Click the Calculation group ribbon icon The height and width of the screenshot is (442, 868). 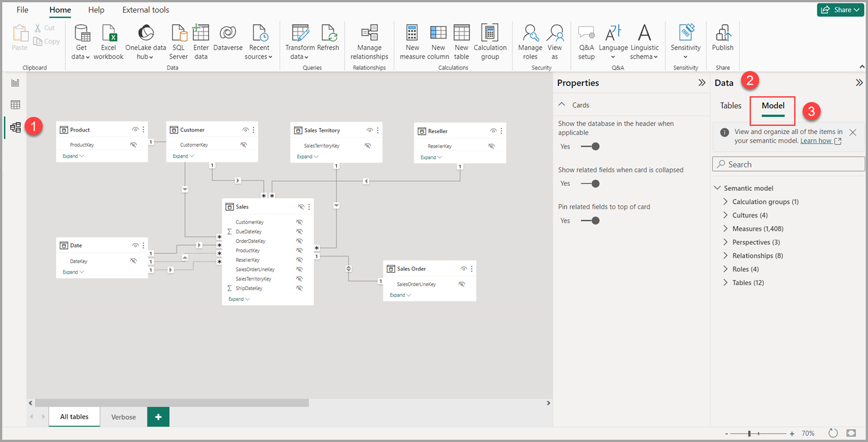point(490,40)
